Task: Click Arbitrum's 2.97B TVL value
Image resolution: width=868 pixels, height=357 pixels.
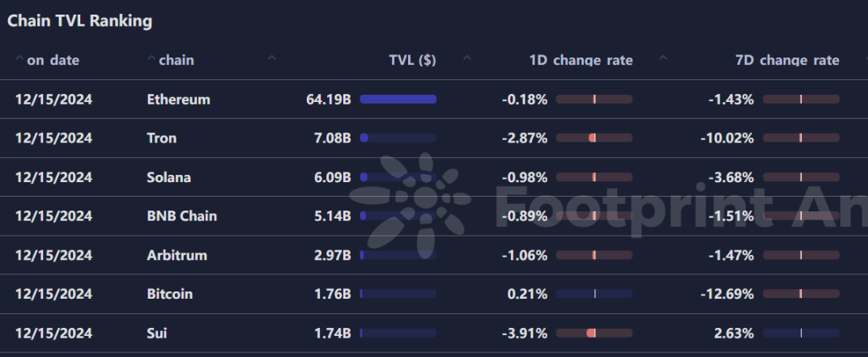Action: coord(333,255)
